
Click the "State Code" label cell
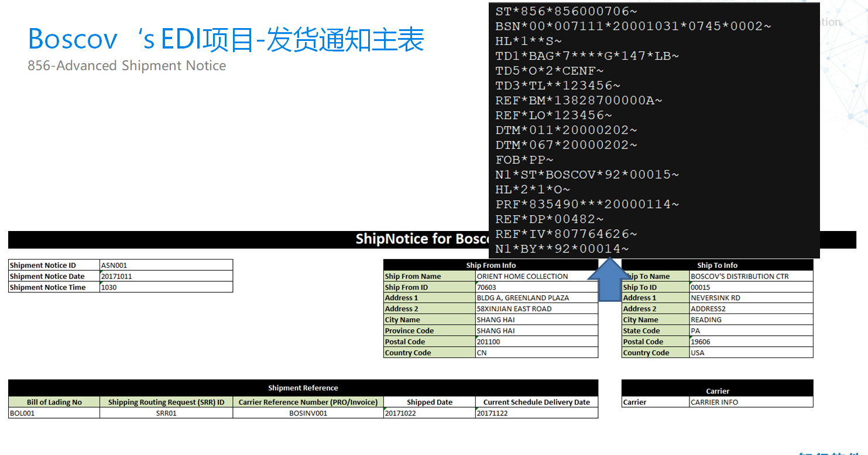point(656,331)
